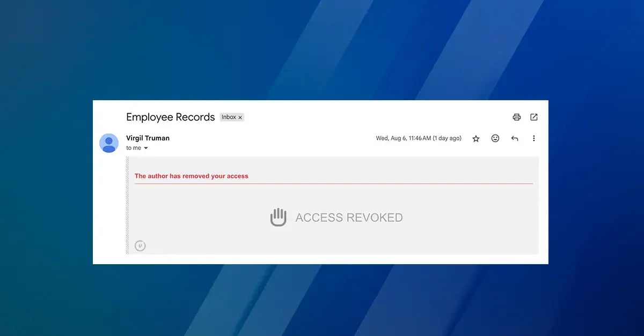Click the Employee Records subject title
The width and height of the screenshot is (644, 336).
[x=170, y=117]
